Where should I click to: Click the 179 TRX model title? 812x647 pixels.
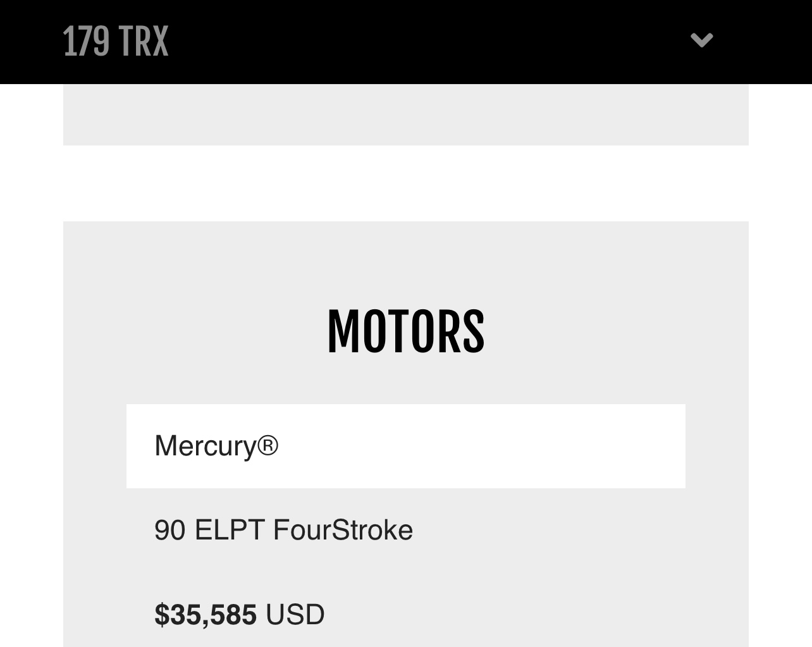coord(116,42)
